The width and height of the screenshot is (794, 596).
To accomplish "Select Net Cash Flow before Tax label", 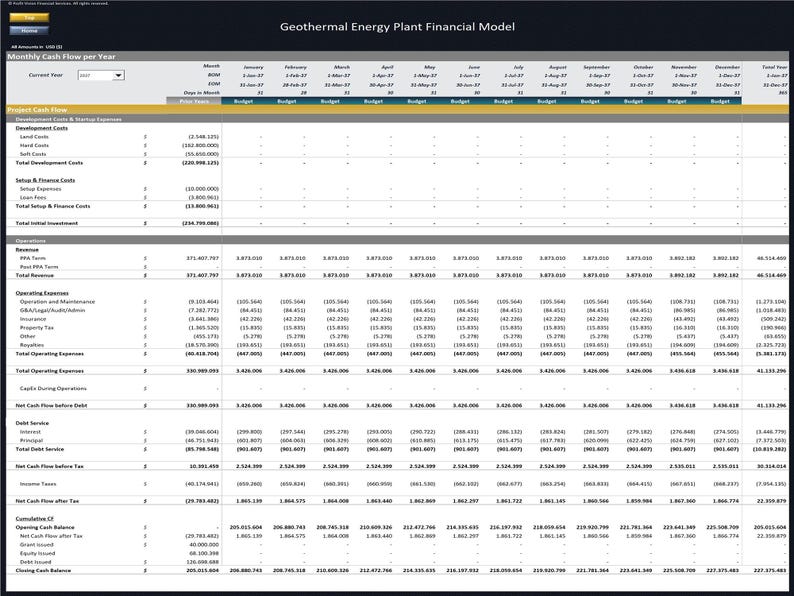I will click(50, 466).
